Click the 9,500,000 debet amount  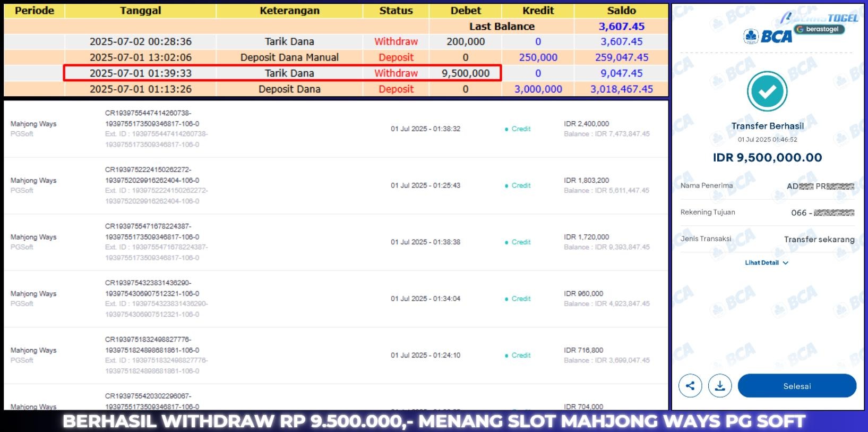[466, 73]
